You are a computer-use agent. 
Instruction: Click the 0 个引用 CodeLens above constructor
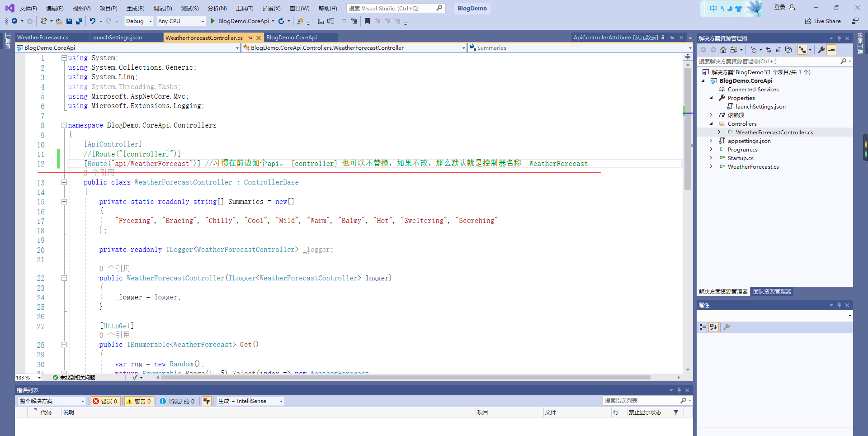114,269
